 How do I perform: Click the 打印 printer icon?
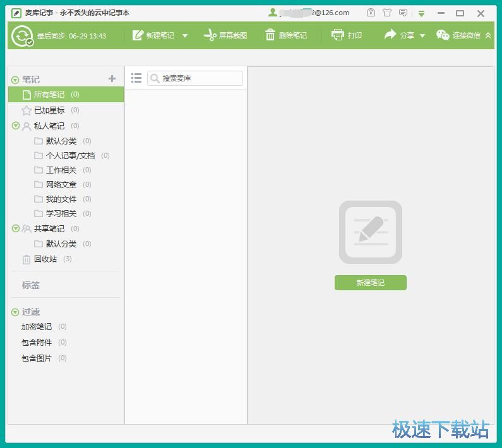click(x=337, y=35)
